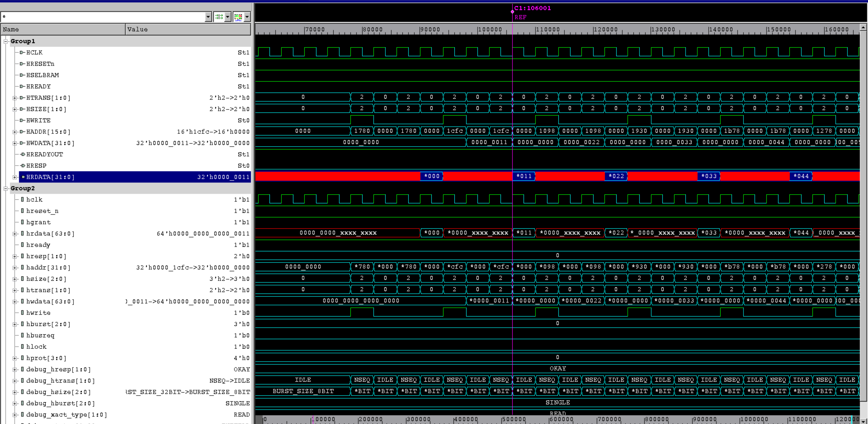Expand the HADDR[15:0] bus

point(14,132)
